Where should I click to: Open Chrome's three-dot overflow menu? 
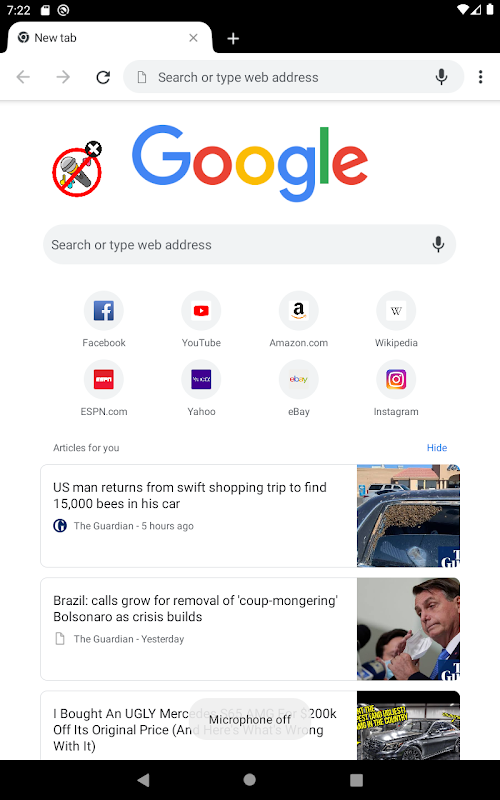tap(480, 77)
